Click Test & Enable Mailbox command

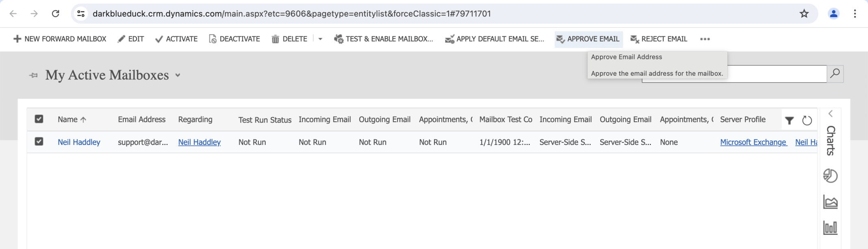[384, 39]
